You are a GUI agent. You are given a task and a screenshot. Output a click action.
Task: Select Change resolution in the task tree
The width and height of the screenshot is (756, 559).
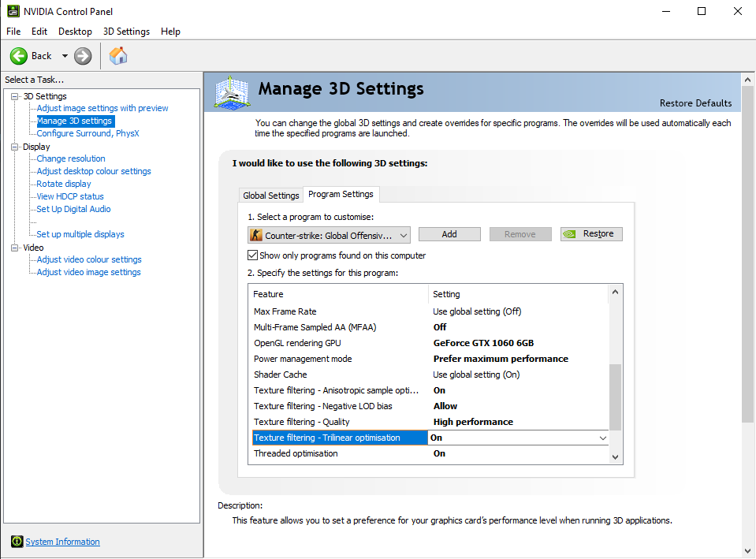71,158
